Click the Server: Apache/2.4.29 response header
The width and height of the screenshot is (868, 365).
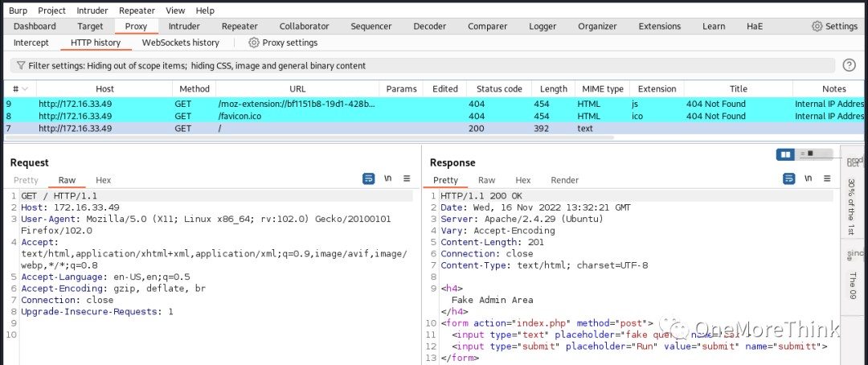pyautogui.click(x=522, y=219)
